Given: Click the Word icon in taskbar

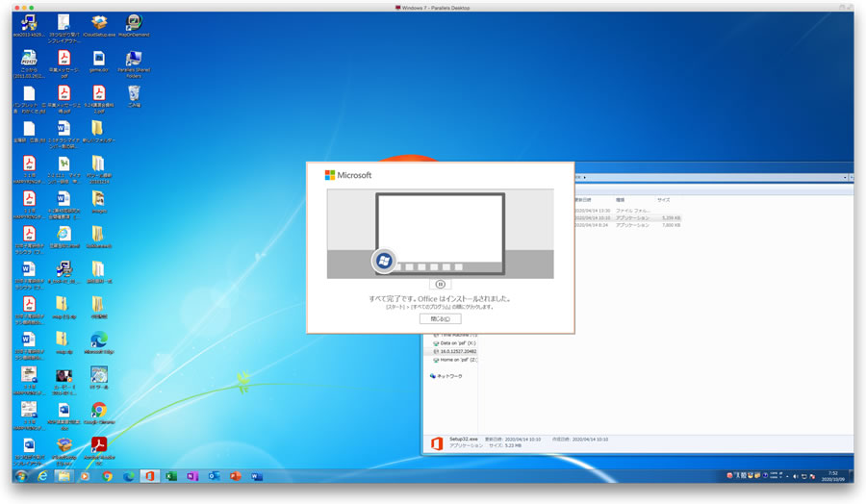Looking at the screenshot, I should (257, 476).
